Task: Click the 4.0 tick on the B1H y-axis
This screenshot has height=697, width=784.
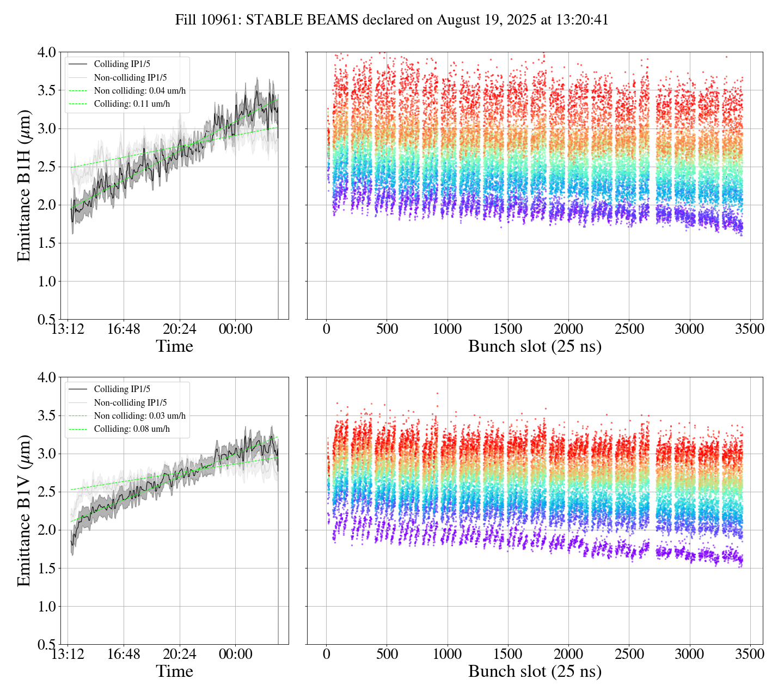Action: [x=46, y=53]
